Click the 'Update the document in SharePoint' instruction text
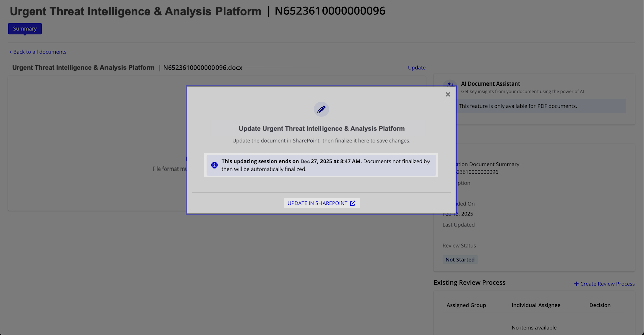Viewport: 644px width, 335px height. [x=321, y=141]
